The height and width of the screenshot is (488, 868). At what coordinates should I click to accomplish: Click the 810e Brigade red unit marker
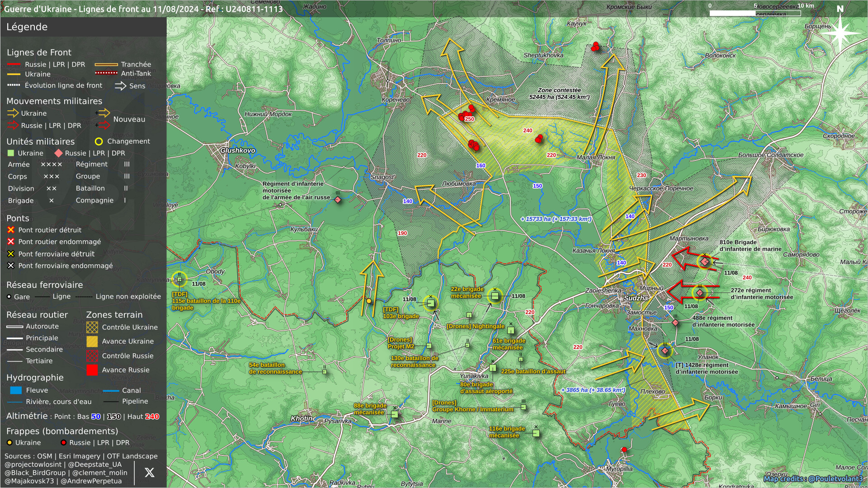click(x=704, y=262)
